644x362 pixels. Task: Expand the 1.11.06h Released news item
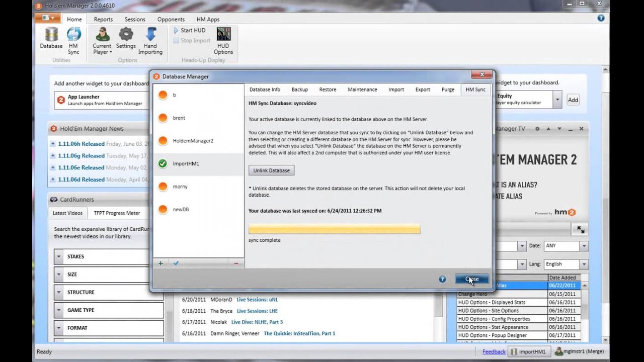click(53, 144)
